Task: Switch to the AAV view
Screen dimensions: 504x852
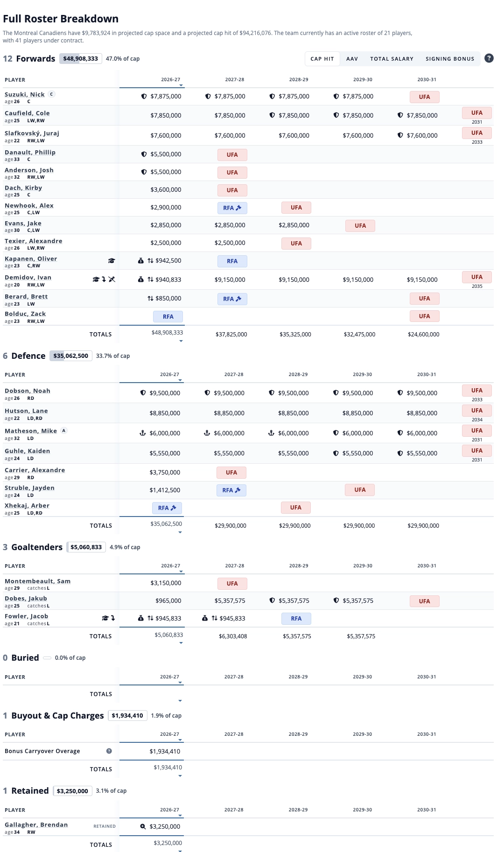Action: pyautogui.click(x=352, y=59)
